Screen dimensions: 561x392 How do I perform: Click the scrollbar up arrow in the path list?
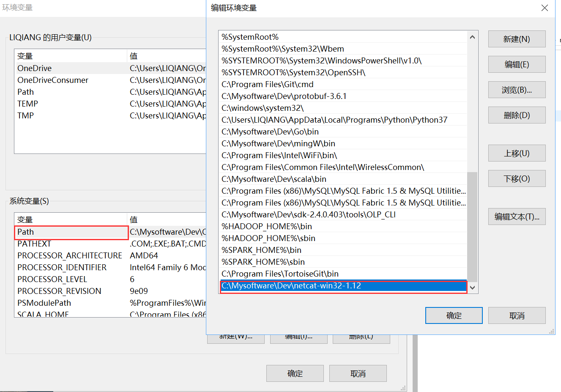(x=472, y=36)
